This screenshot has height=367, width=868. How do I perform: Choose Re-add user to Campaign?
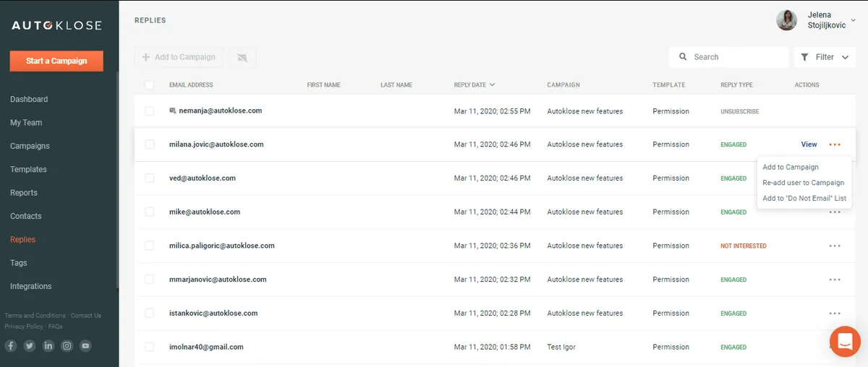click(x=803, y=183)
